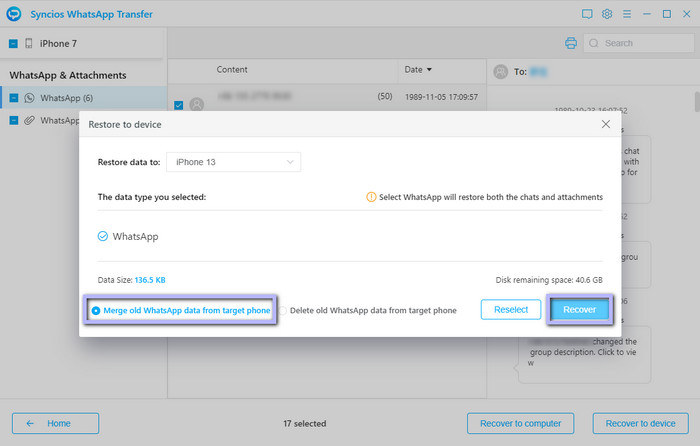Click Recover to device button

pos(641,423)
